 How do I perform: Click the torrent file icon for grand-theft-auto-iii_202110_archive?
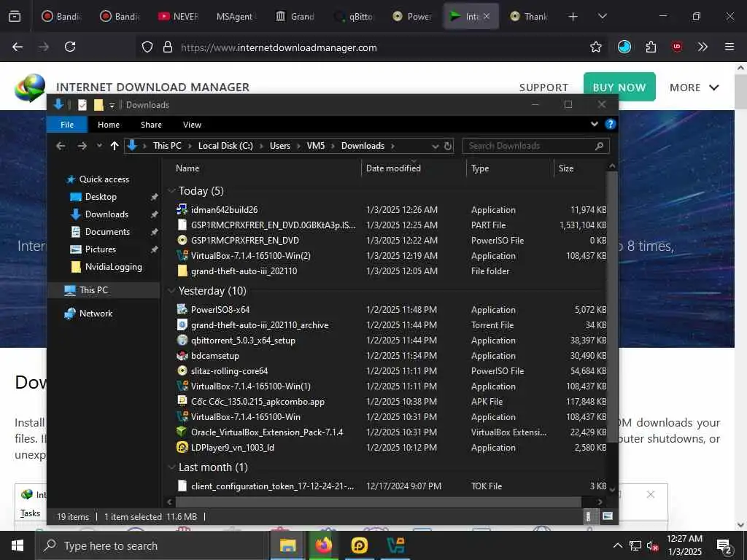click(182, 324)
